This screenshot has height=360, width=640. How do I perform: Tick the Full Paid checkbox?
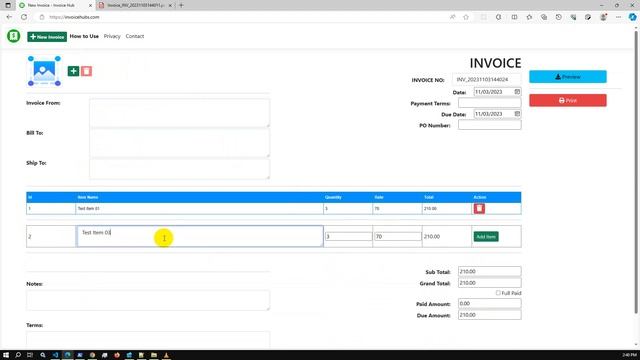(x=498, y=293)
